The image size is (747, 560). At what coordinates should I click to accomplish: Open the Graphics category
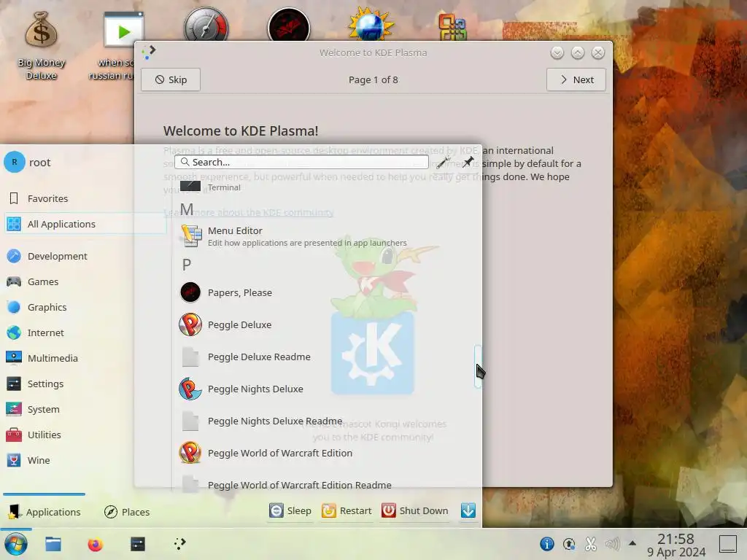point(85,307)
